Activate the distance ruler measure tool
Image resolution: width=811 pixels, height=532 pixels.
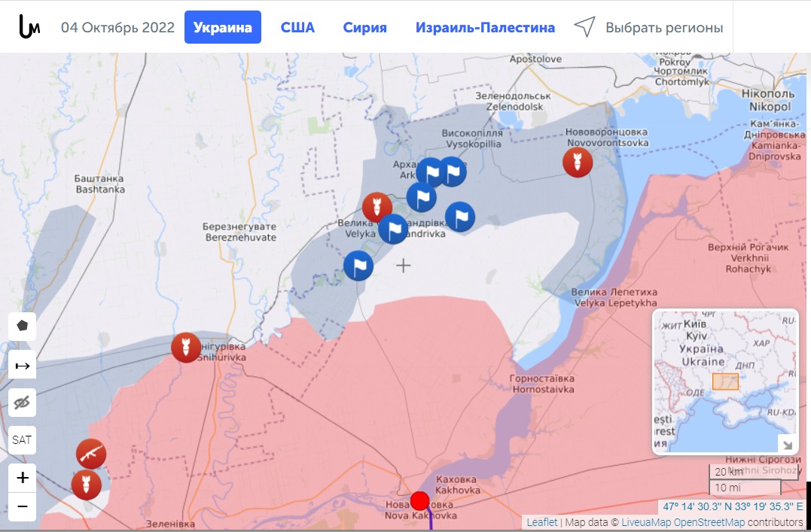coord(23,366)
